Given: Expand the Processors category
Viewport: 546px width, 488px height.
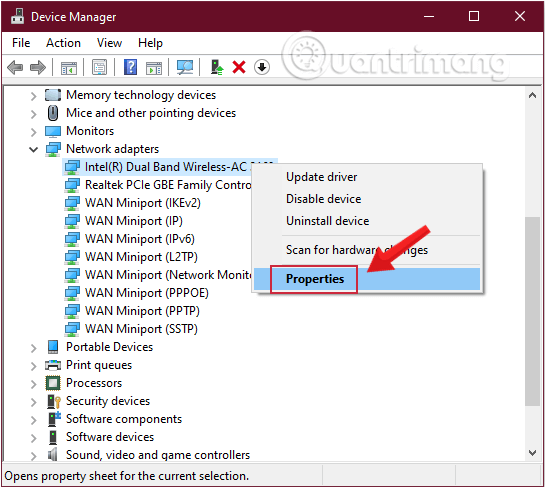Looking at the screenshot, I should pos(33,384).
